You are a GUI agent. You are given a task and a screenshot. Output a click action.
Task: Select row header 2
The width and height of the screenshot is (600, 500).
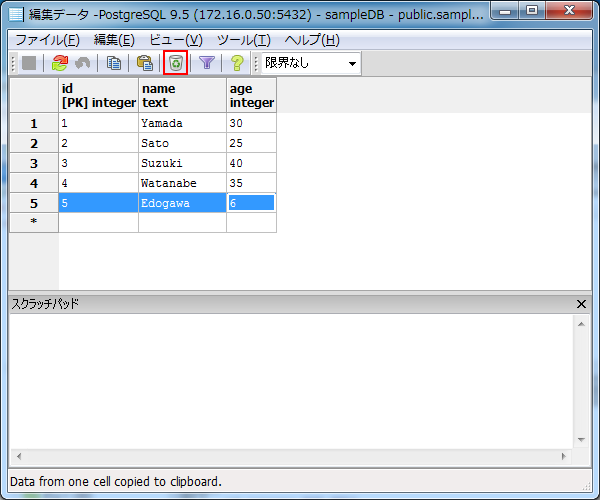(x=34, y=143)
